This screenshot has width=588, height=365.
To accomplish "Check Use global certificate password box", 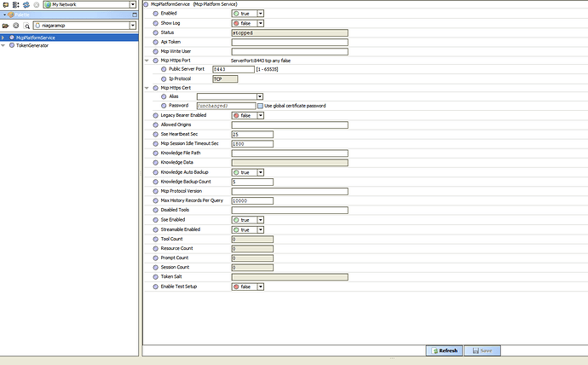I will click(260, 106).
